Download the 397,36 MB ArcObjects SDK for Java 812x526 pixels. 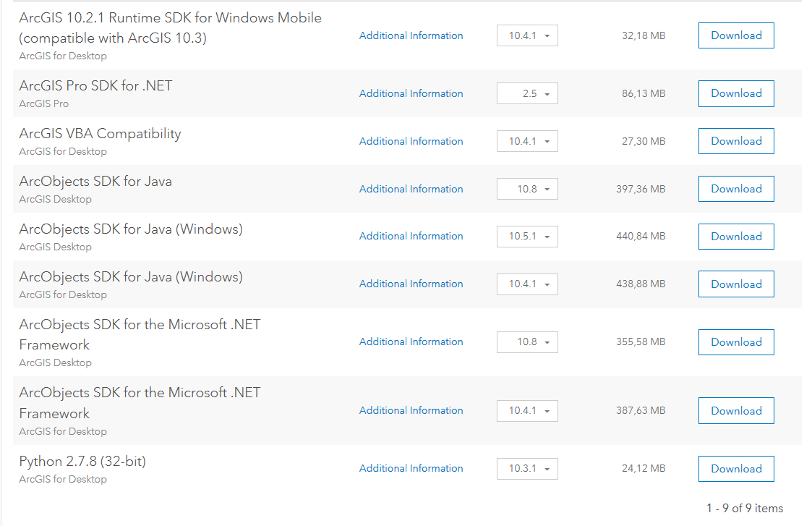(x=736, y=189)
